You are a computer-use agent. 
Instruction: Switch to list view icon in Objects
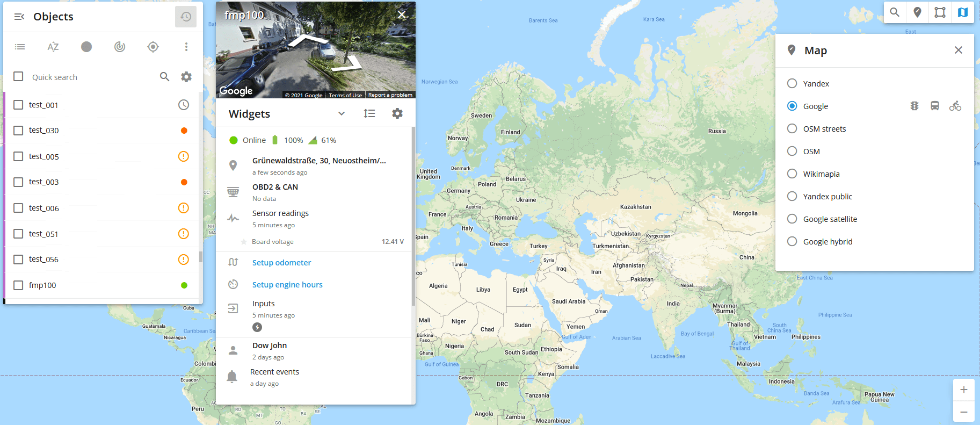[x=20, y=47]
